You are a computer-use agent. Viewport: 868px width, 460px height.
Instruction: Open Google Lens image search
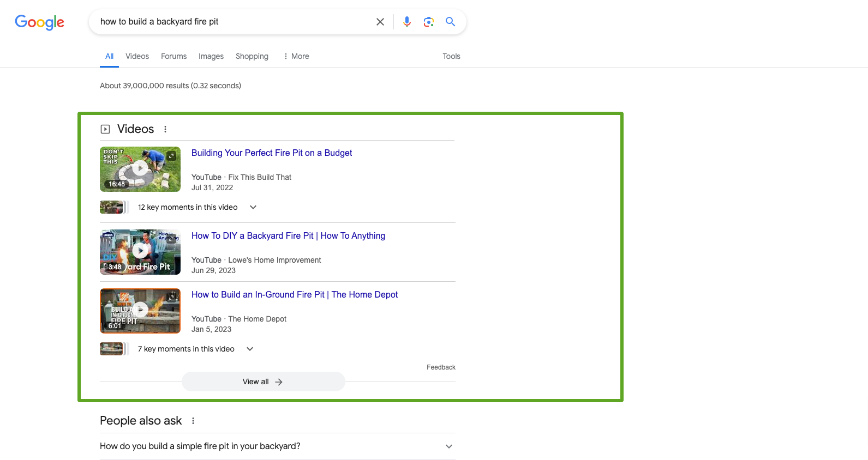point(429,22)
